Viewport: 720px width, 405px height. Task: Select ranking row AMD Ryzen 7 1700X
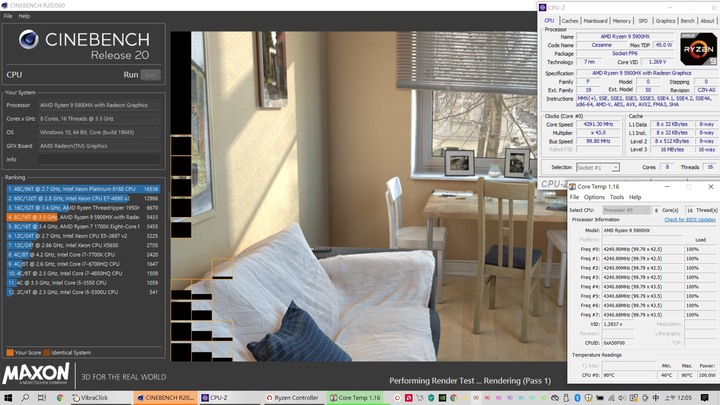point(83,226)
